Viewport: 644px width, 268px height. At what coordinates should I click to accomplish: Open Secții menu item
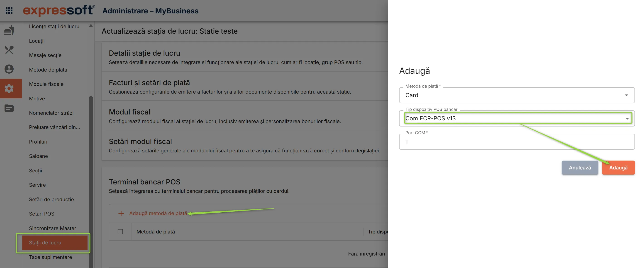(x=36, y=171)
